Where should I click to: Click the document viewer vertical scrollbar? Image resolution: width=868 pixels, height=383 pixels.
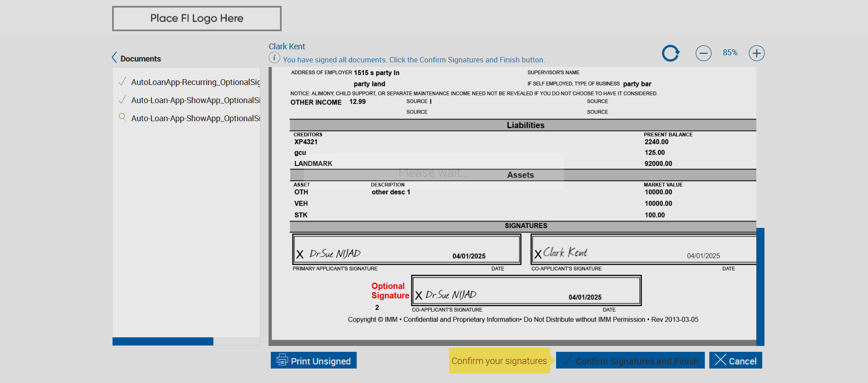point(760,287)
